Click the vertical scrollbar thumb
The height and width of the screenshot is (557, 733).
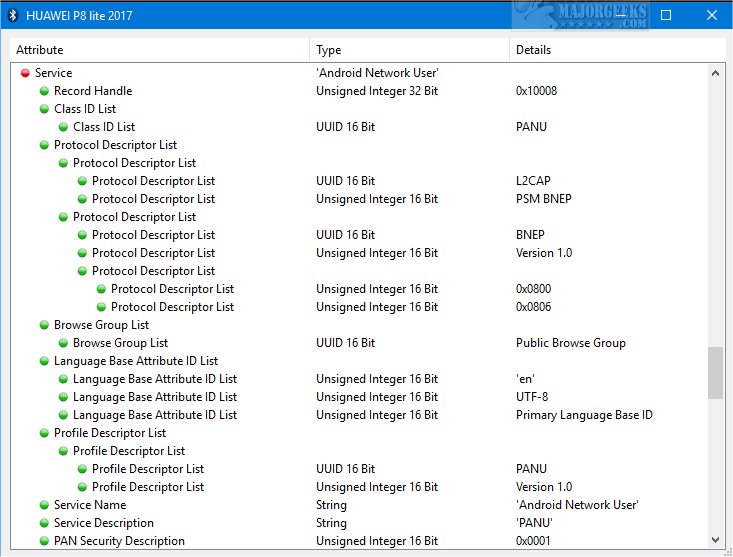715,373
